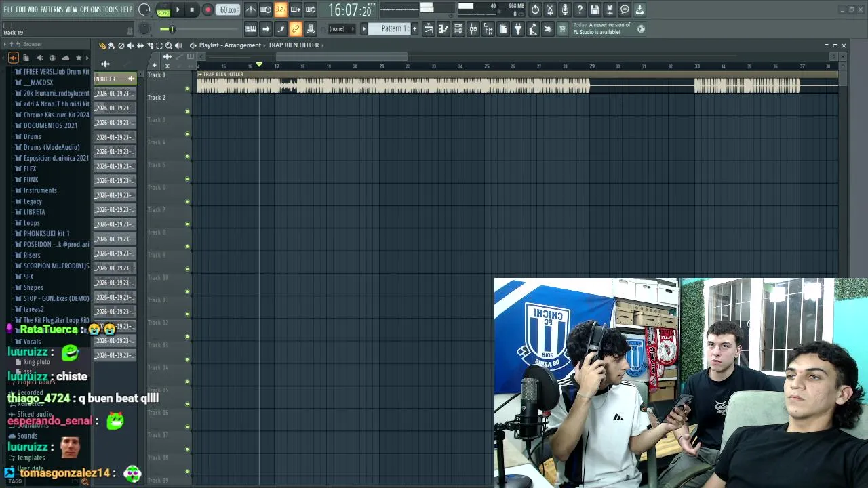The height and width of the screenshot is (488, 868).
Task: Expand the FUNK folder in Browser
Action: click(x=31, y=180)
